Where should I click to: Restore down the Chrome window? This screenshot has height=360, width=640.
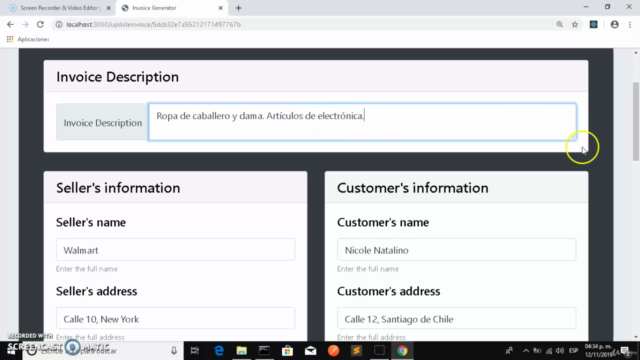607,7
